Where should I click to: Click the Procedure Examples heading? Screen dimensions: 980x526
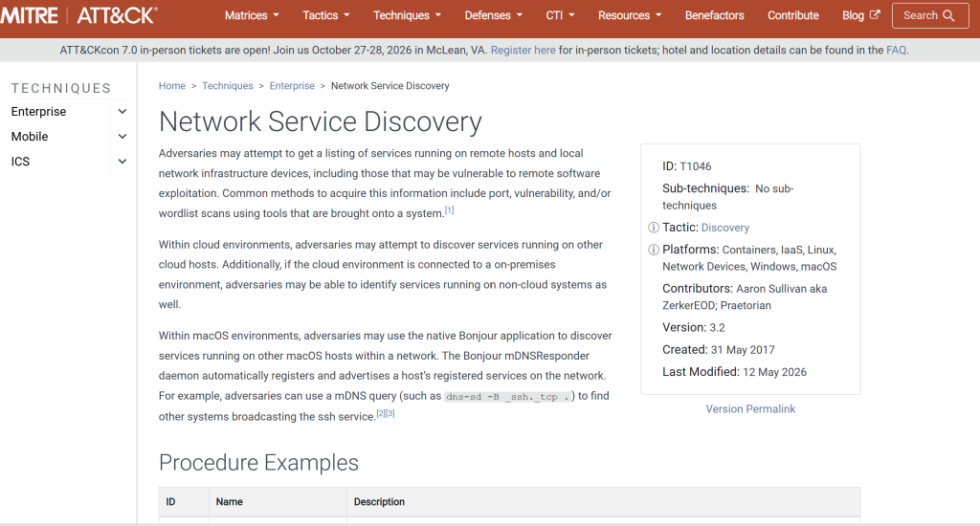258,463
